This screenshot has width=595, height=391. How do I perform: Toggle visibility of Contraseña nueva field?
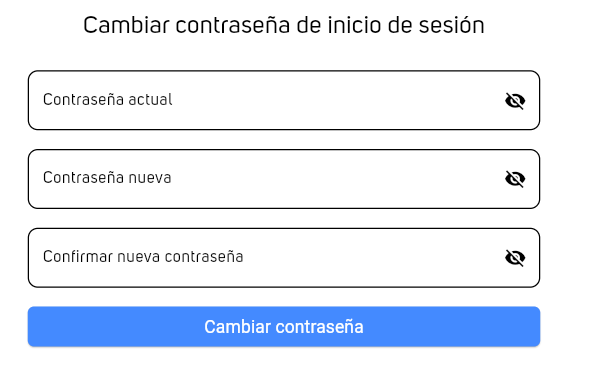point(515,179)
